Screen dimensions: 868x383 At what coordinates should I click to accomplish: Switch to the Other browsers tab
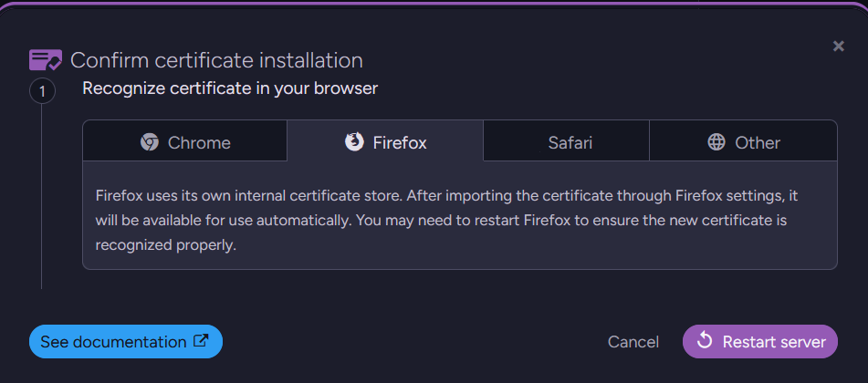(743, 142)
